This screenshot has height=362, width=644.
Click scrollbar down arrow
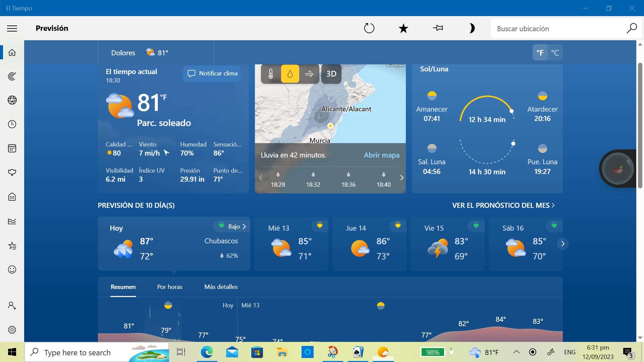coord(640,338)
